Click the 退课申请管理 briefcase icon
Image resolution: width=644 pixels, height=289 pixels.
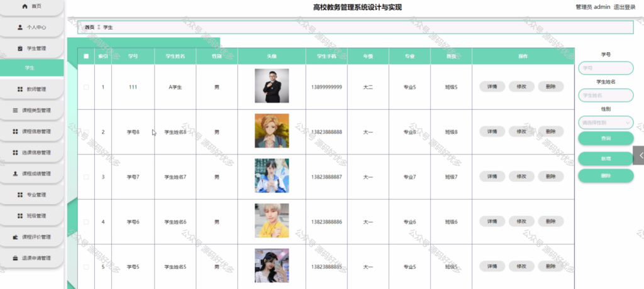coord(15,258)
